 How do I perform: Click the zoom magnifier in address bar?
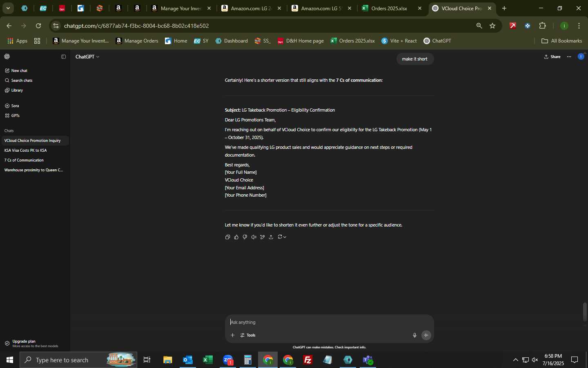click(479, 26)
